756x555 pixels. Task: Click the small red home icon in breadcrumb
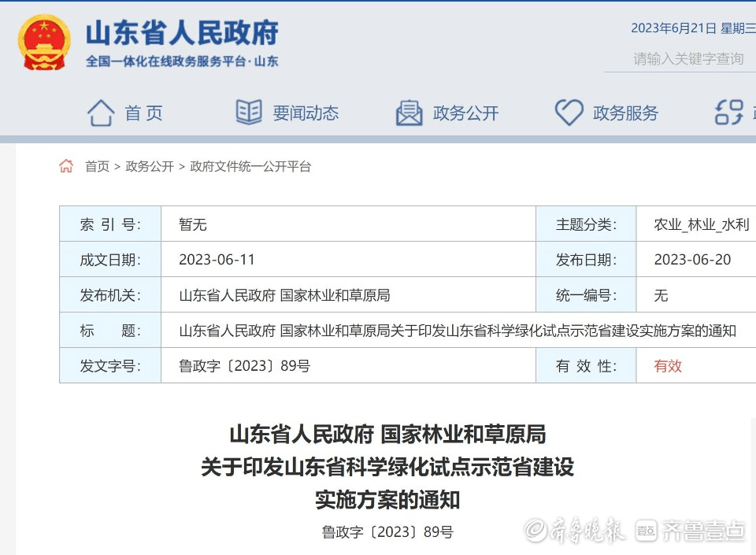click(x=66, y=166)
